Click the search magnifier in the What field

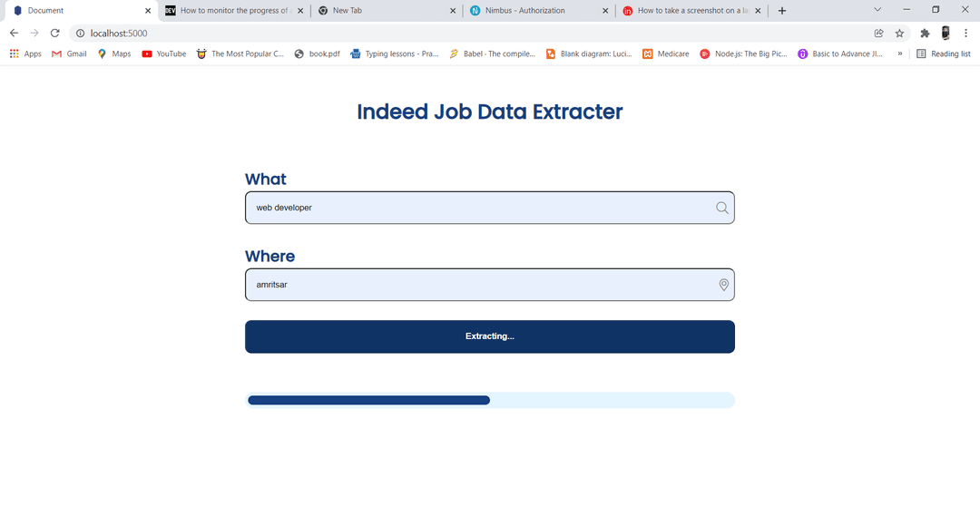(x=721, y=208)
